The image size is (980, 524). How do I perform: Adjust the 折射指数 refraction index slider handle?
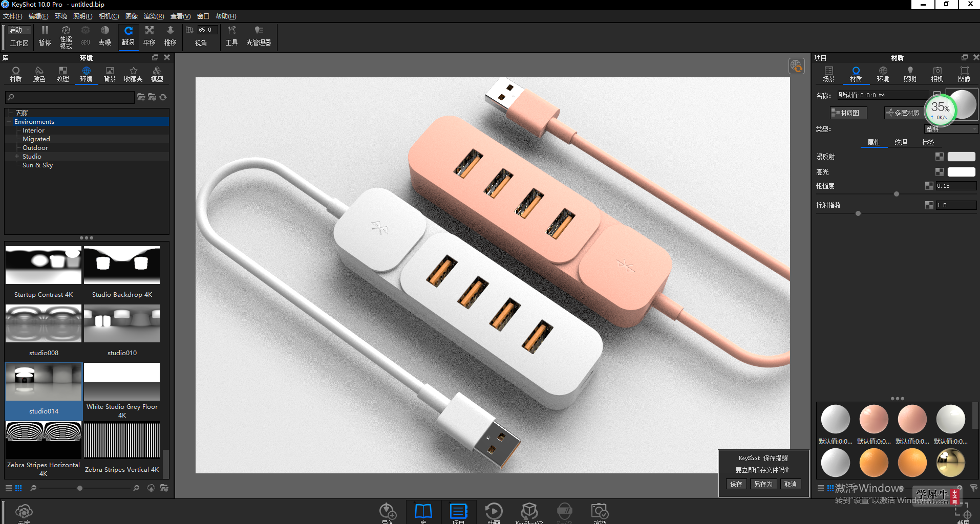tap(858, 213)
